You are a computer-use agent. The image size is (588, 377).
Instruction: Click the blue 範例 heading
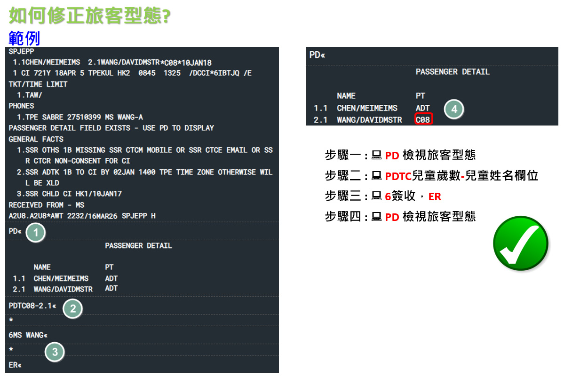24,38
